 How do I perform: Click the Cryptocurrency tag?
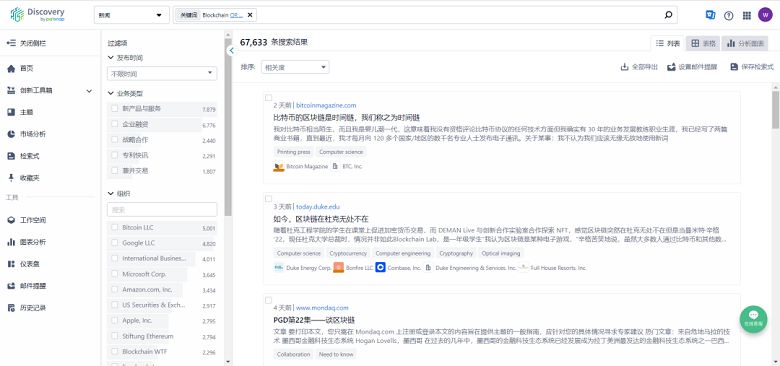pos(348,253)
